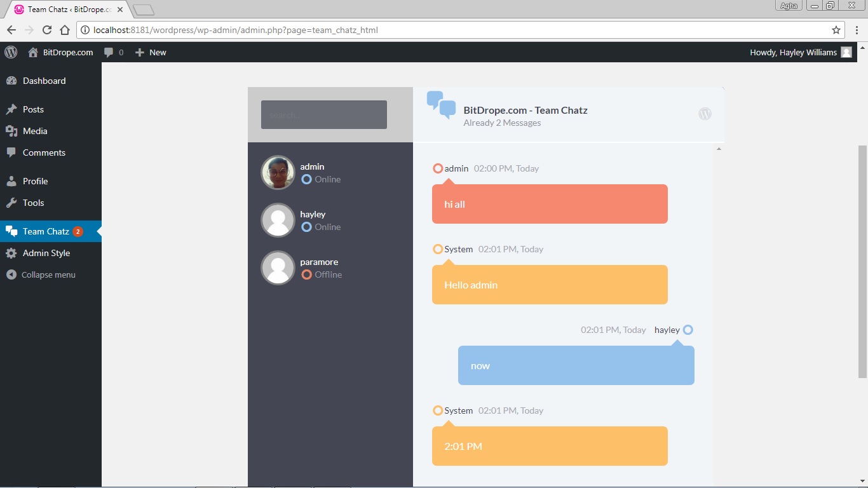The height and width of the screenshot is (488, 868).
Task: Click the Admin Style gear icon
Action: pyautogui.click(x=11, y=253)
